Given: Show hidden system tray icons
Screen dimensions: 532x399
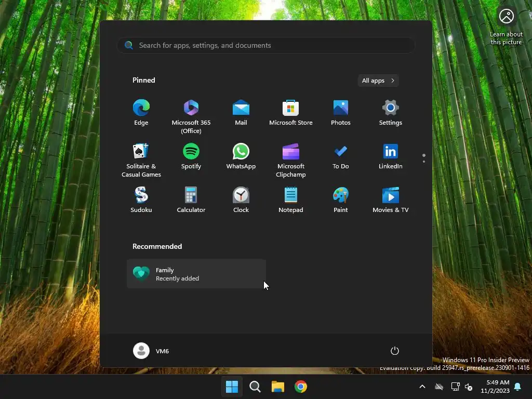Looking at the screenshot, I should click(422, 387).
